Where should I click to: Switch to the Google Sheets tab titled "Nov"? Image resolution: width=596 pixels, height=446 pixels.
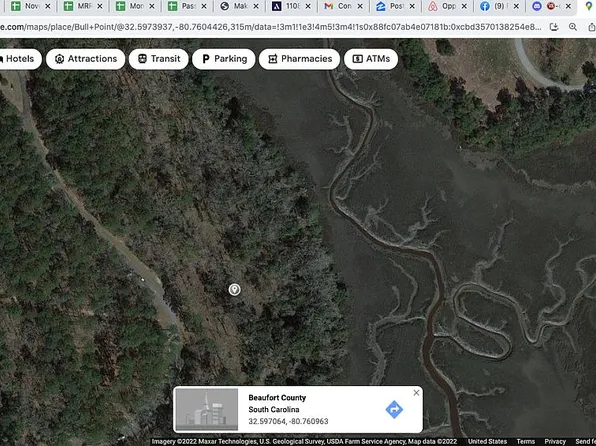pyautogui.click(x=30, y=6)
